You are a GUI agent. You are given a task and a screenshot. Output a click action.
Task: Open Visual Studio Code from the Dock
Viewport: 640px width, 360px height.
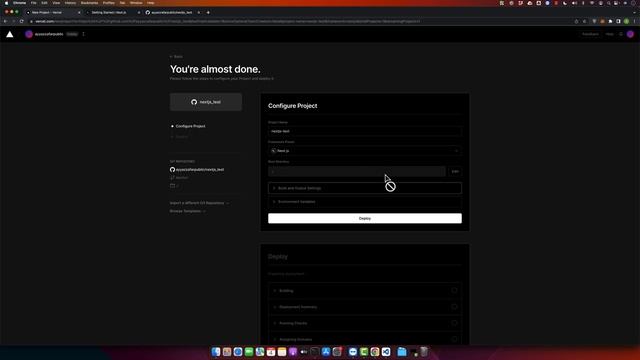pyautogui.click(x=386, y=351)
